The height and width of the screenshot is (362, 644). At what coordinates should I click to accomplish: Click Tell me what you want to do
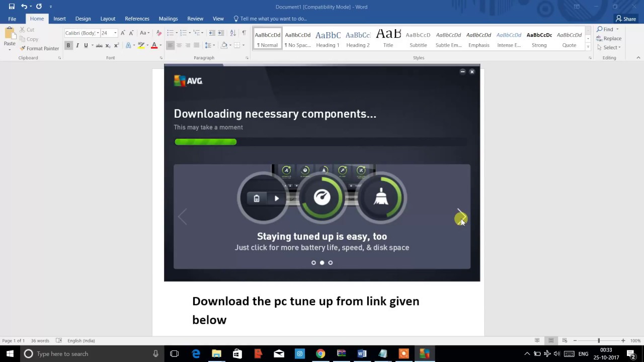[x=270, y=19]
